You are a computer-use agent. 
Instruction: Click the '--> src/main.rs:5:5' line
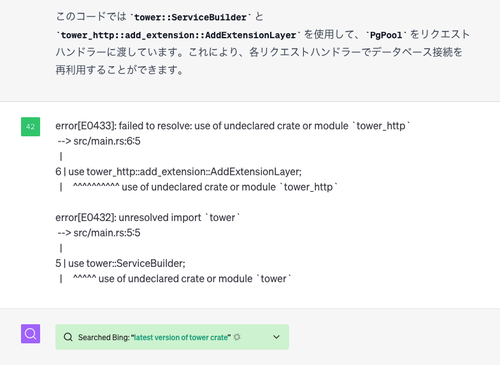[x=99, y=233]
